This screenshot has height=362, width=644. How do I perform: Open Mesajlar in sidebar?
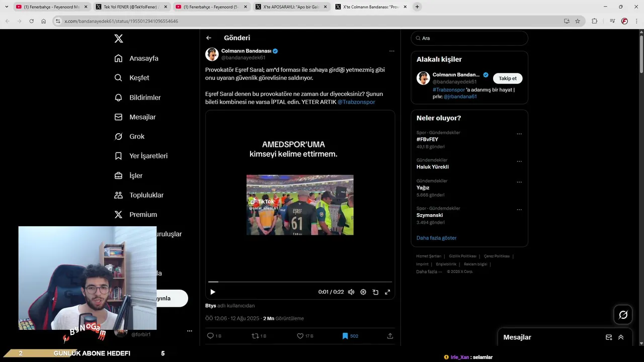[135, 117]
